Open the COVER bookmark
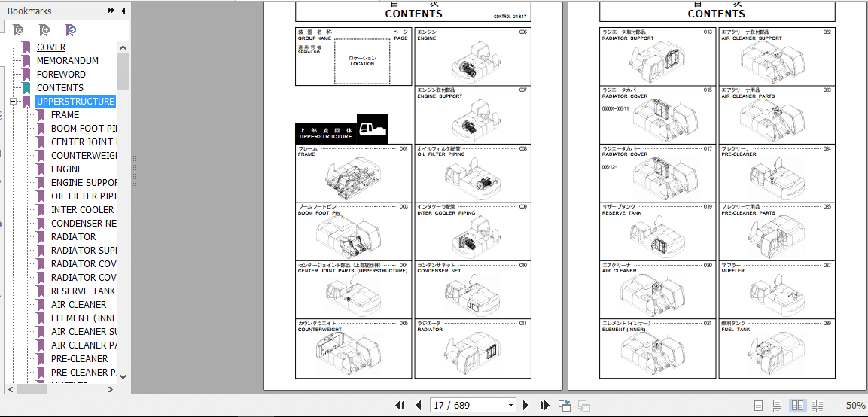 click(51, 47)
